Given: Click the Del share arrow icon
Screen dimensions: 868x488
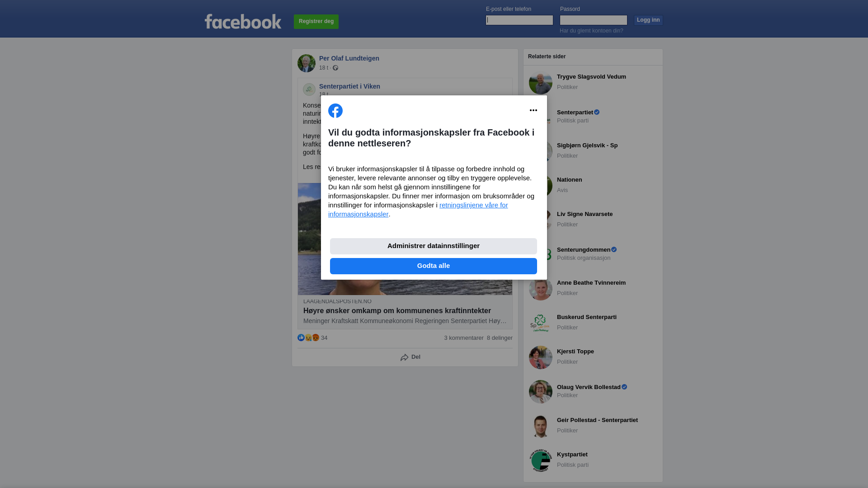Looking at the screenshot, I should 404,357.
